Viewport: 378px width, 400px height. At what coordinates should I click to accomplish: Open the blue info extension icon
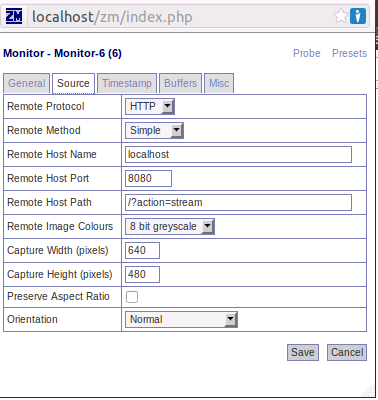click(x=358, y=16)
